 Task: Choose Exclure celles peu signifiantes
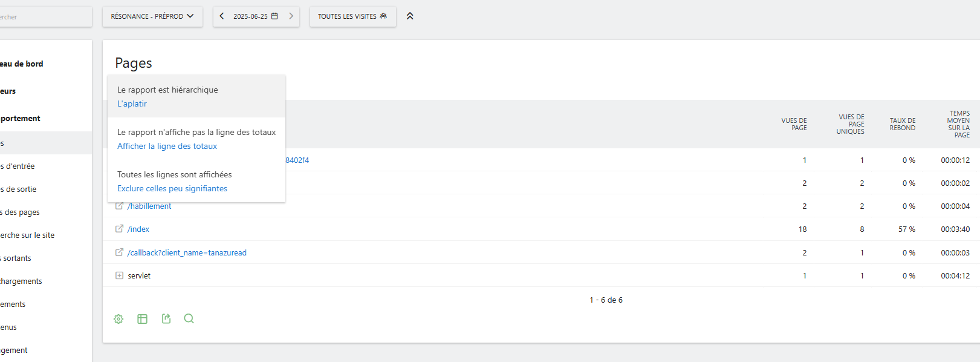[172, 188]
